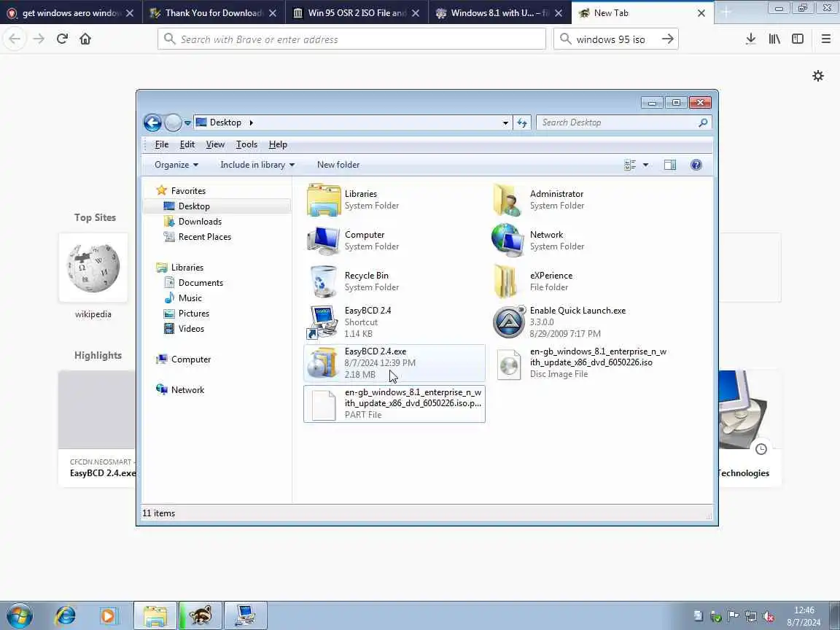
Task: Open wikipedia top site tile
Action: click(x=93, y=268)
